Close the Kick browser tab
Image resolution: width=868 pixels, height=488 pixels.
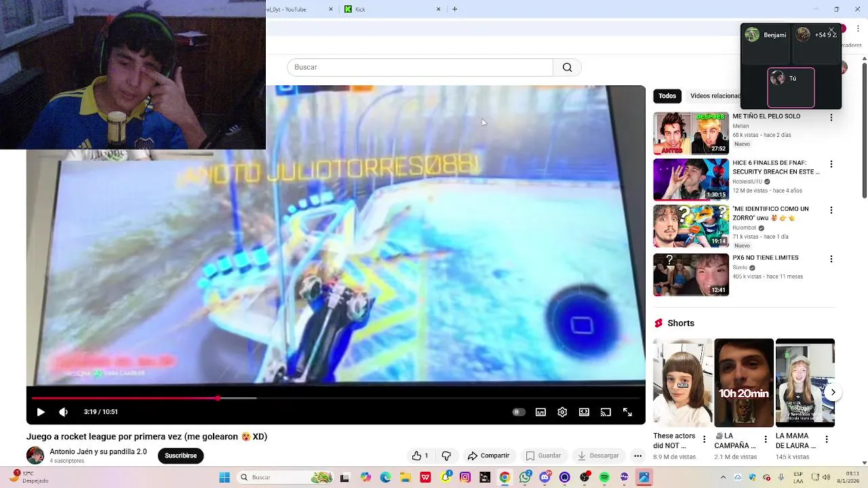(x=438, y=9)
